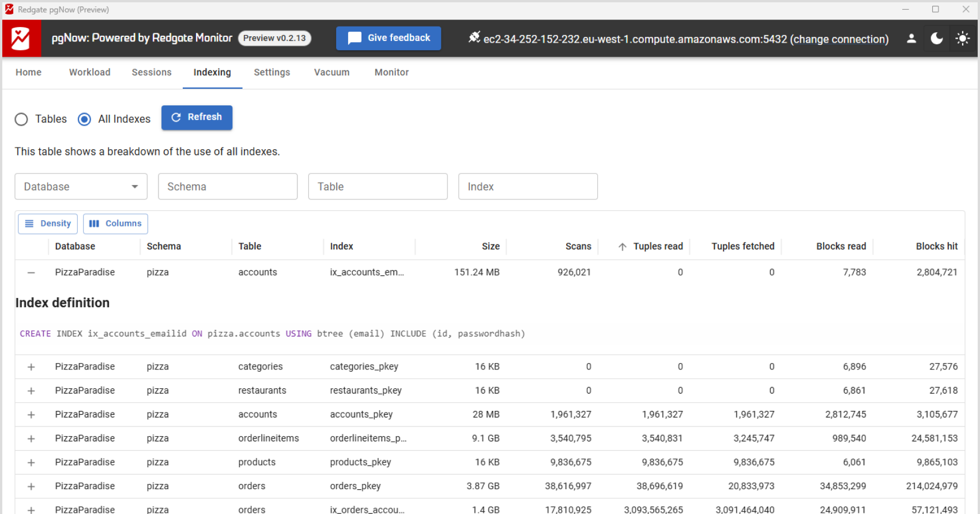
Task: Open the Monitor tab
Action: 391,72
